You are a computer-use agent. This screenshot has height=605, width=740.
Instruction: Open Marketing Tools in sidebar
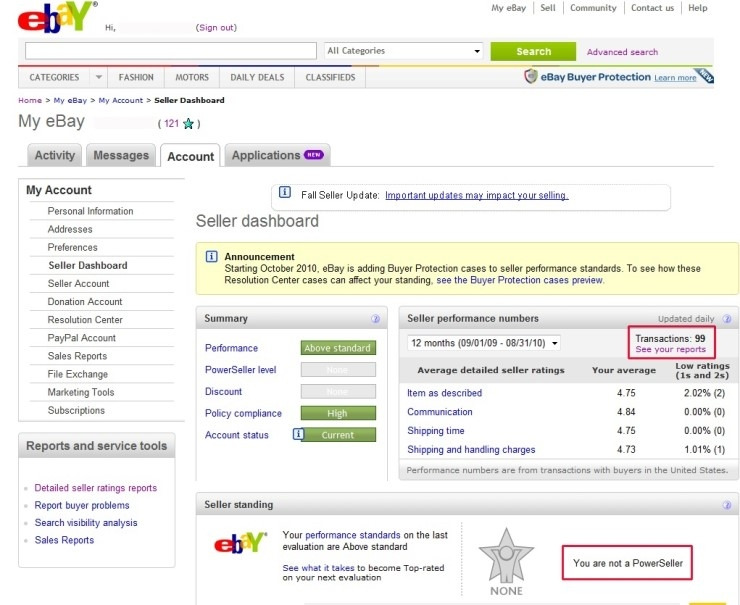(81, 392)
